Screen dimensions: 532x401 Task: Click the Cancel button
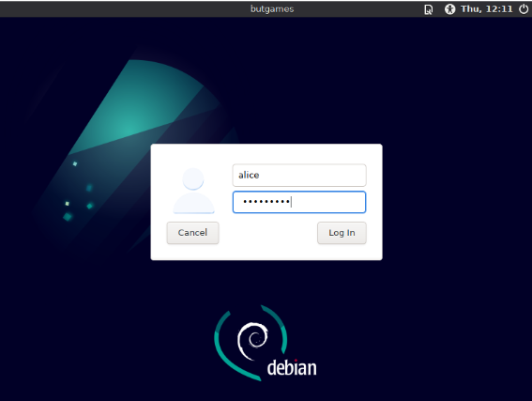click(192, 233)
